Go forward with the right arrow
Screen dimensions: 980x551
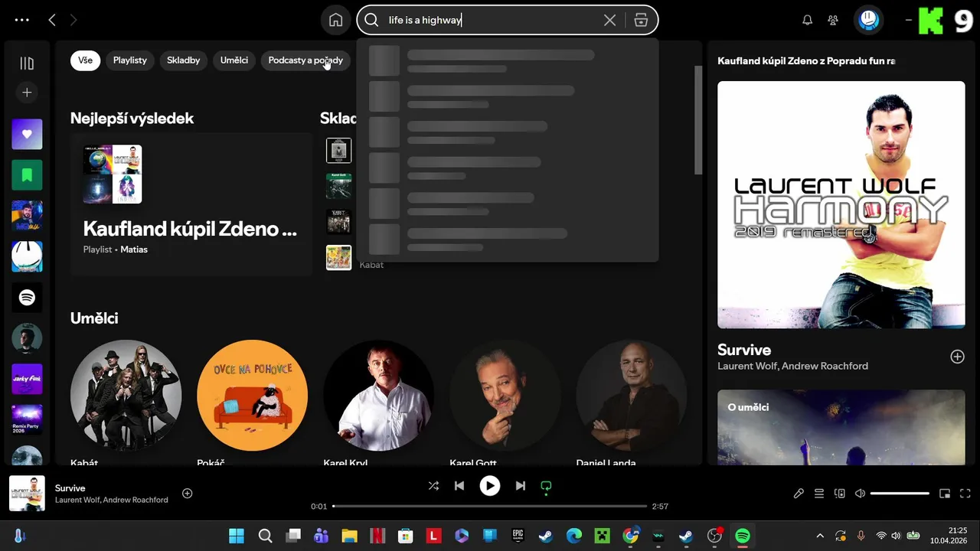click(73, 20)
